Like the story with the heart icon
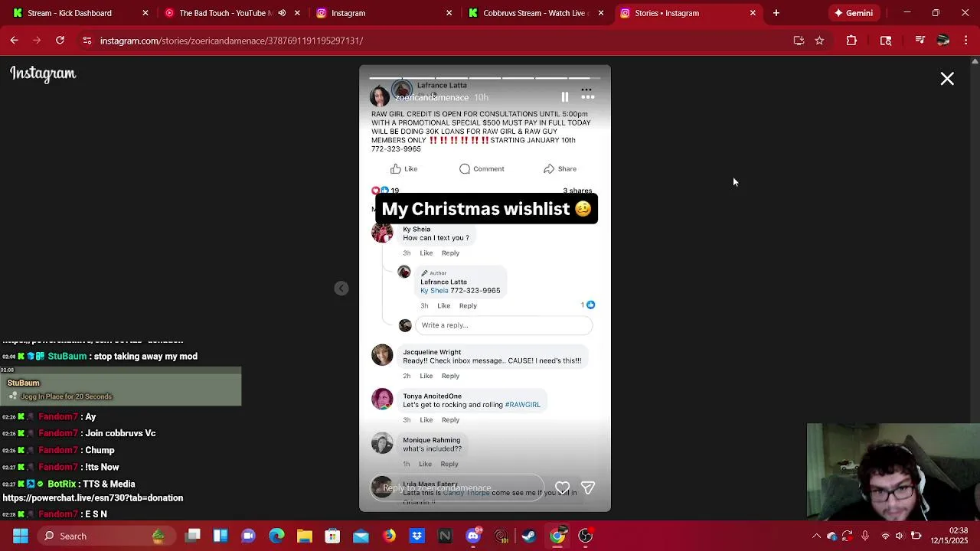The width and height of the screenshot is (980, 551). click(563, 488)
